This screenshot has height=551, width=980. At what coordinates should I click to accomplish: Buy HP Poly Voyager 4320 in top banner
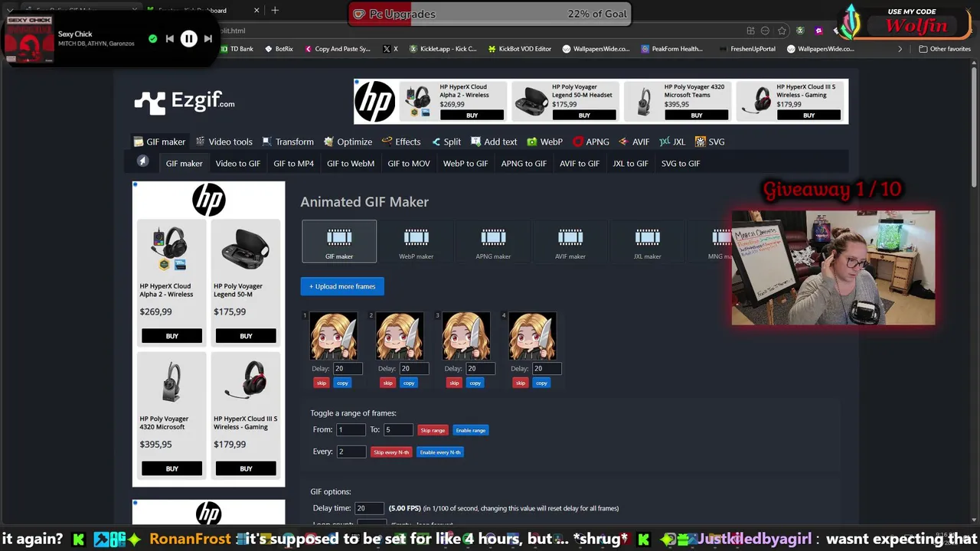[697, 115]
